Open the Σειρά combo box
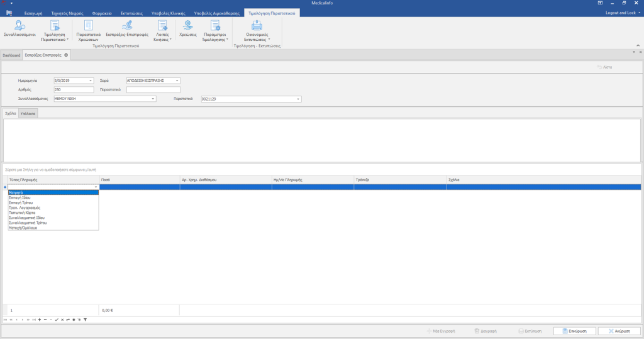644x339 pixels. 177,81
